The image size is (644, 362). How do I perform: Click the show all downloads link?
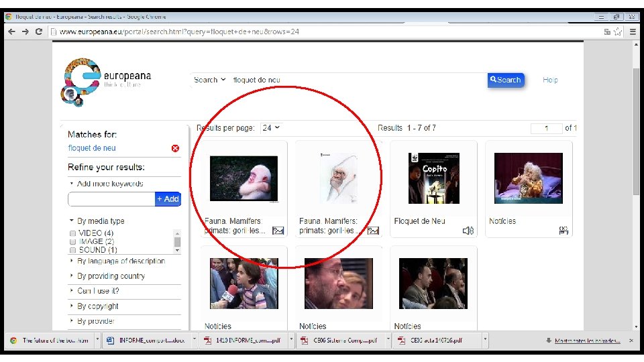[x=588, y=341]
